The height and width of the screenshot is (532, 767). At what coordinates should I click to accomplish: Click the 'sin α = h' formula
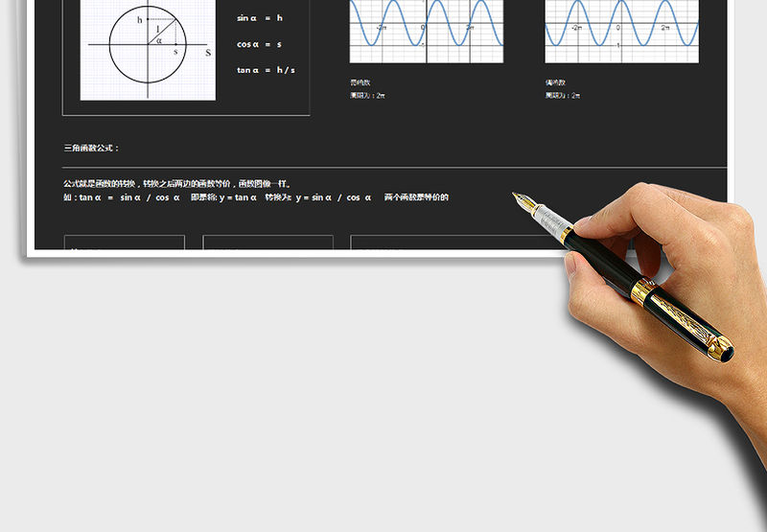coord(260,18)
